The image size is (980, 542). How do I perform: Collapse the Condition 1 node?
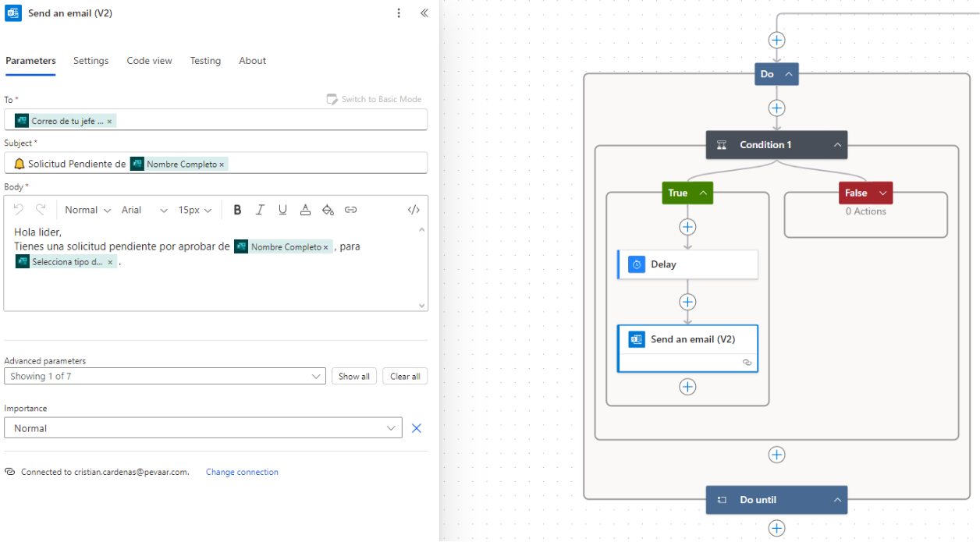point(836,145)
